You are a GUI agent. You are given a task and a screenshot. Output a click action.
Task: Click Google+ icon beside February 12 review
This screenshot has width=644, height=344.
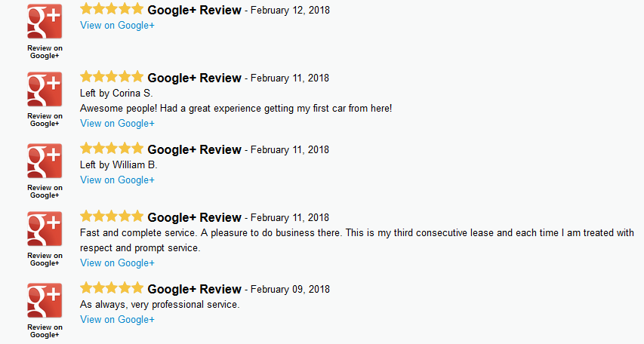(45, 21)
